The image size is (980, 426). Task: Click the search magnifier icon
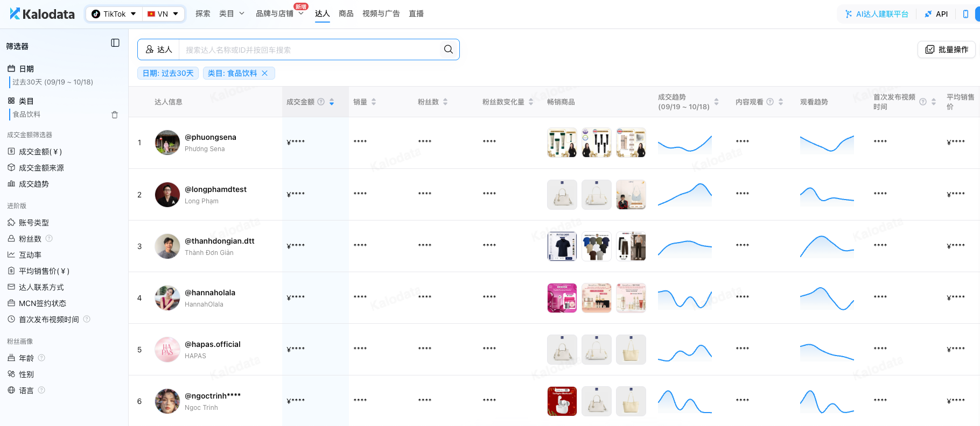pos(448,49)
